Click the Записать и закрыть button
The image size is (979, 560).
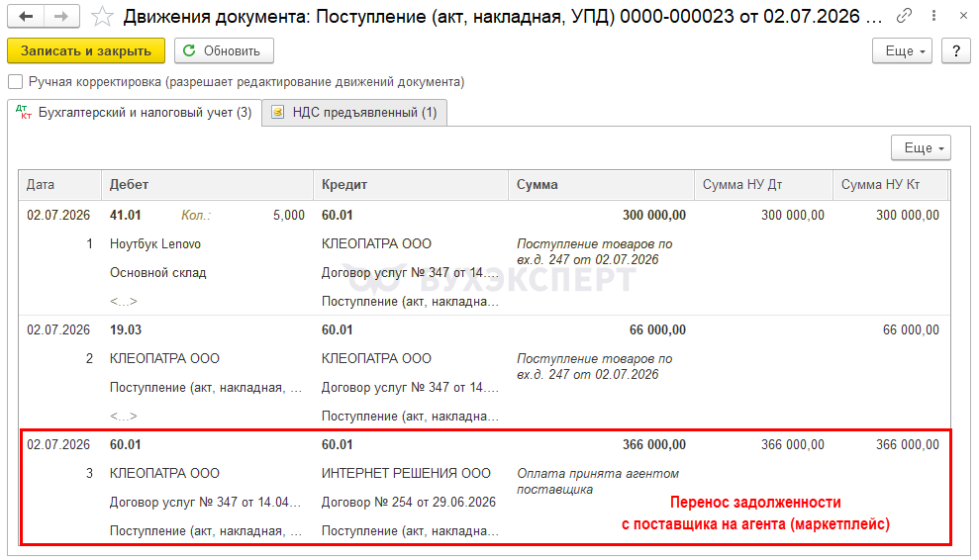(x=86, y=50)
